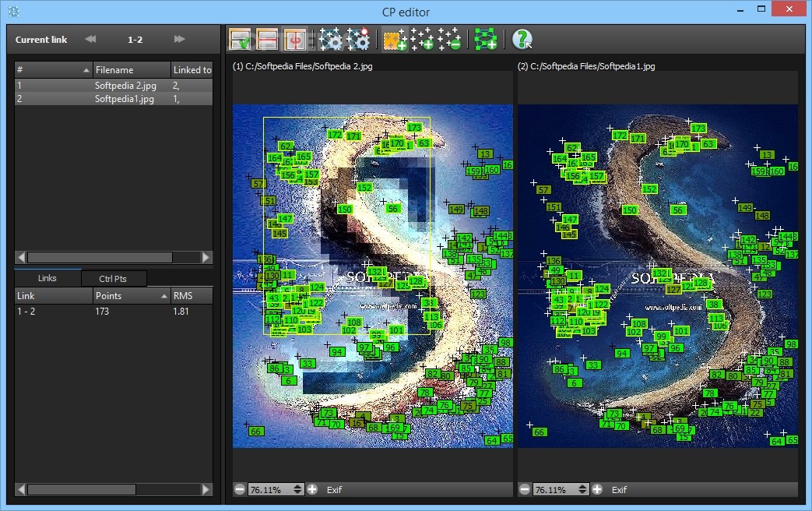Click the links list horizontal scrollbar thumb
The height and width of the screenshot is (511, 812).
tap(82, 489)
